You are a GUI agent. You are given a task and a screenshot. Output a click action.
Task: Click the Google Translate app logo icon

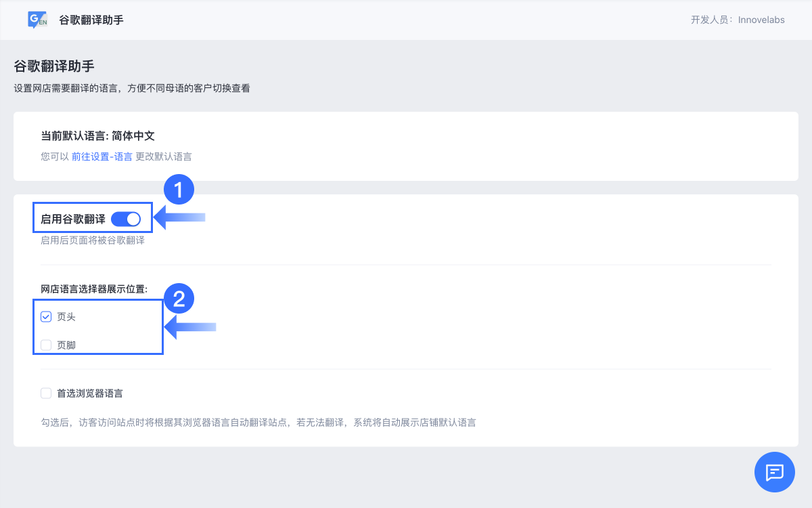(38, 20)
